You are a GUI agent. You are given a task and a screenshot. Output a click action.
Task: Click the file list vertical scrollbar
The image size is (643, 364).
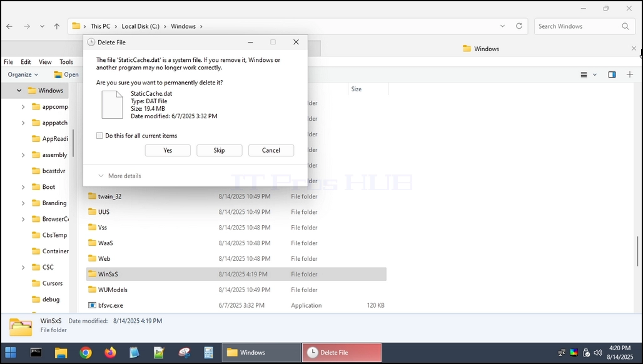click(637, 251)
